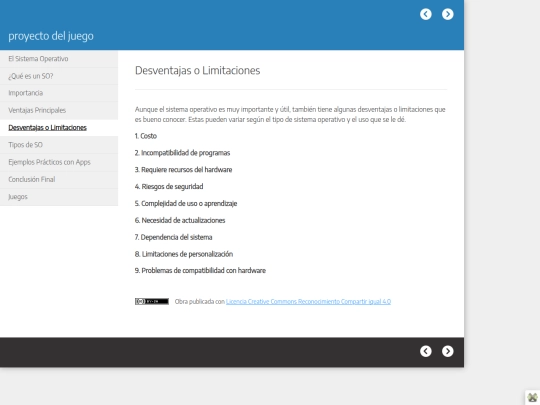Click the Obra publicada con text

pyautogui.click(x=199, y=302)
